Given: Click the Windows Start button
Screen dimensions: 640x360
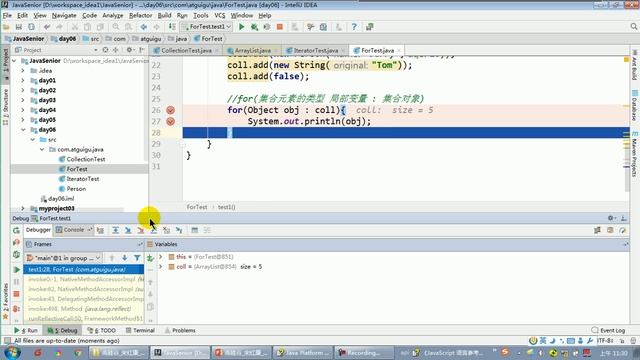Looking at the screenshot, I should [11, 352].
